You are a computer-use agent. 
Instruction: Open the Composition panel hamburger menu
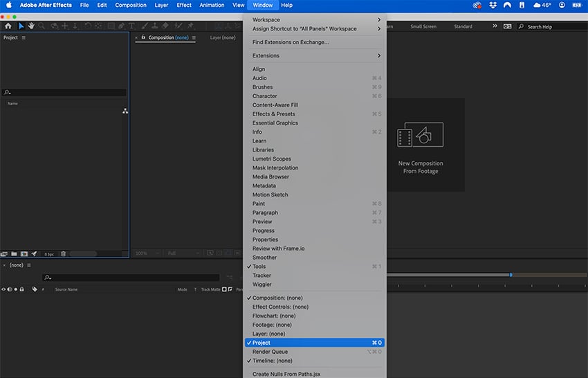coord(194,37)
